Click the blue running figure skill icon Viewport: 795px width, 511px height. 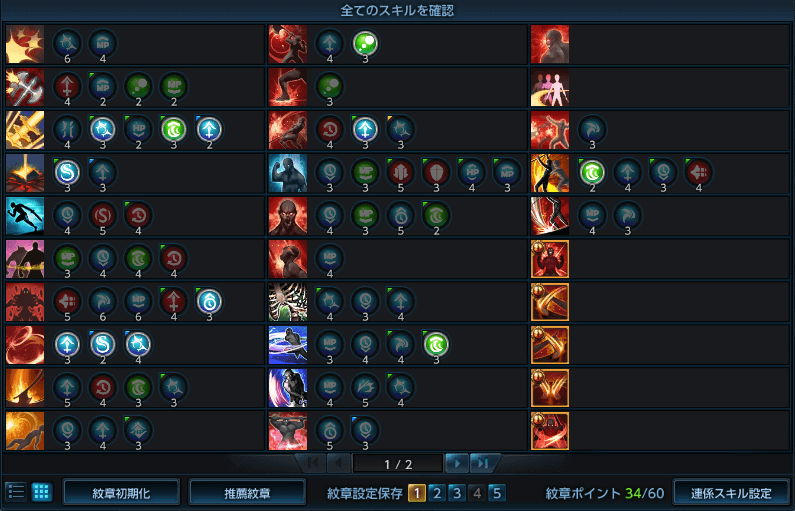(x=25, y=216)
